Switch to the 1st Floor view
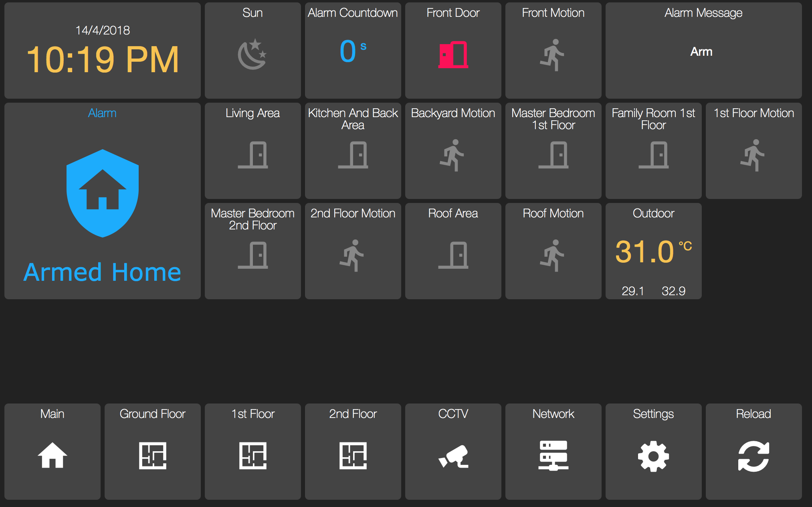This screenshot has height=507, width=812. 253,456
